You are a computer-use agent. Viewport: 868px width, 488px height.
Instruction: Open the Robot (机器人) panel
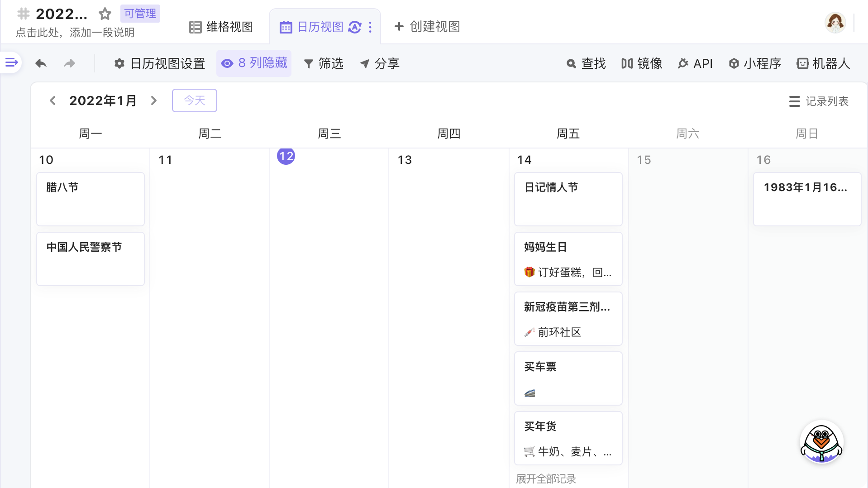pyautogui.click(x=823, y=63)
